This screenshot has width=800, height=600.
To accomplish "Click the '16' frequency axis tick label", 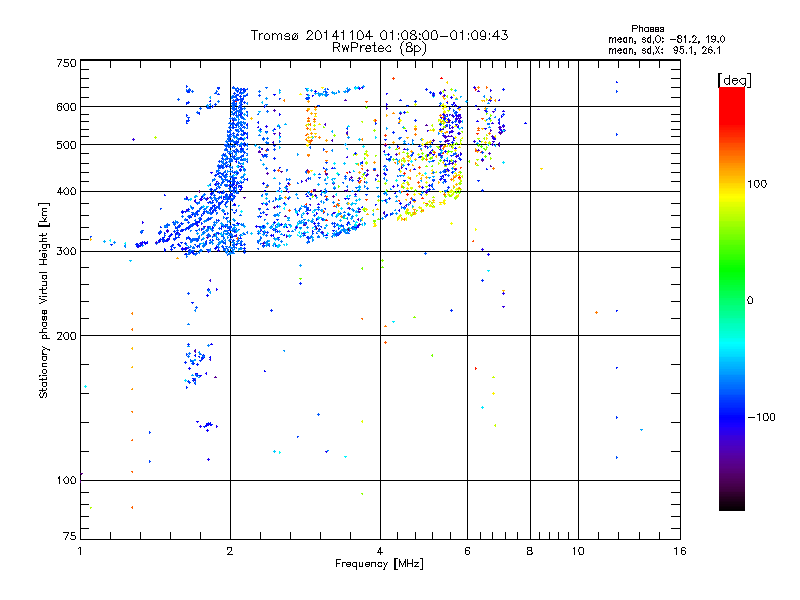I will (x=680, y=551).
